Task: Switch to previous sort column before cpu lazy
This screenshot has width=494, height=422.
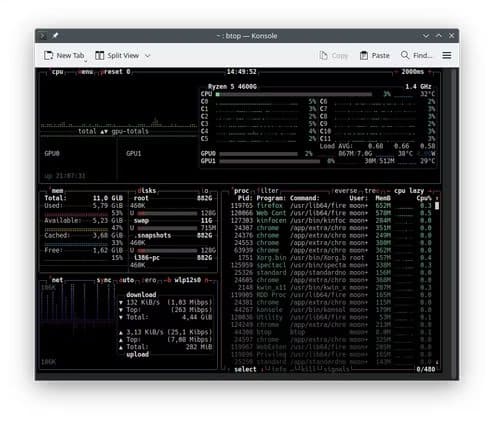Action: 388,191
